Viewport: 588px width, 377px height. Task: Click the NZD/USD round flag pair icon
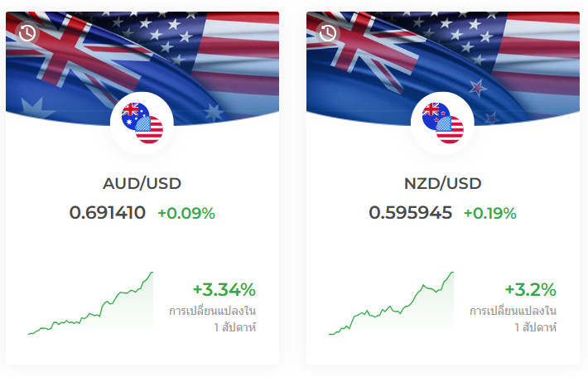442,123
